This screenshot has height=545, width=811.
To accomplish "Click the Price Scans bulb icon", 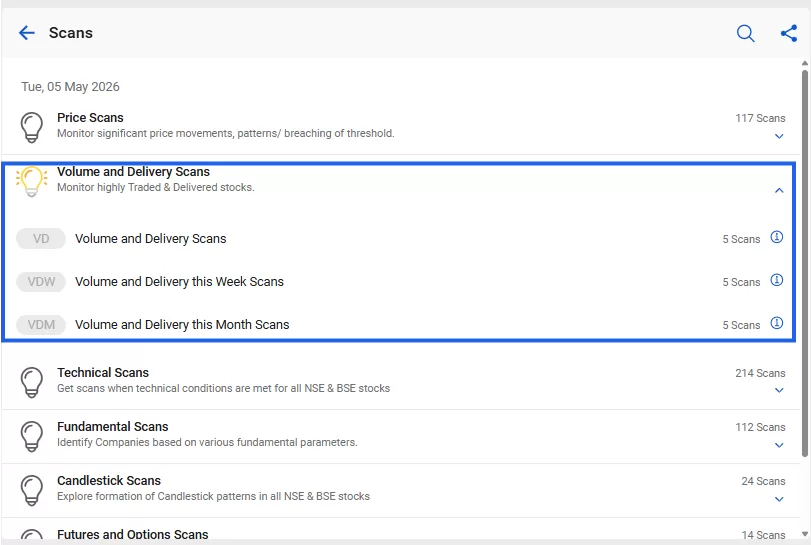I will [x=32, y=127].
